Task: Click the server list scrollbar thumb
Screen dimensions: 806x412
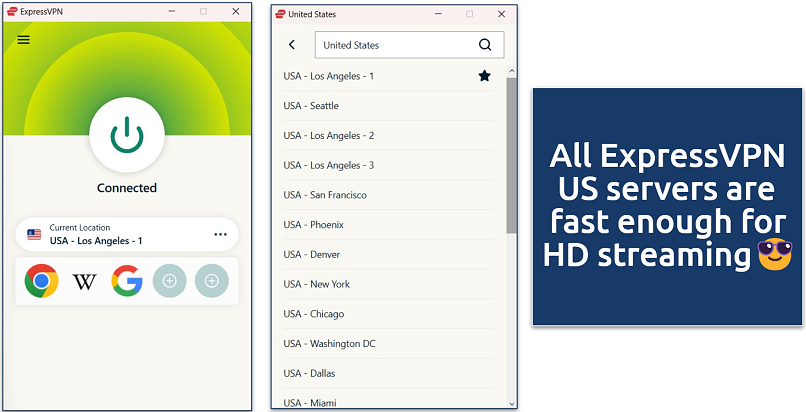Action: click(x=511, y=155)
